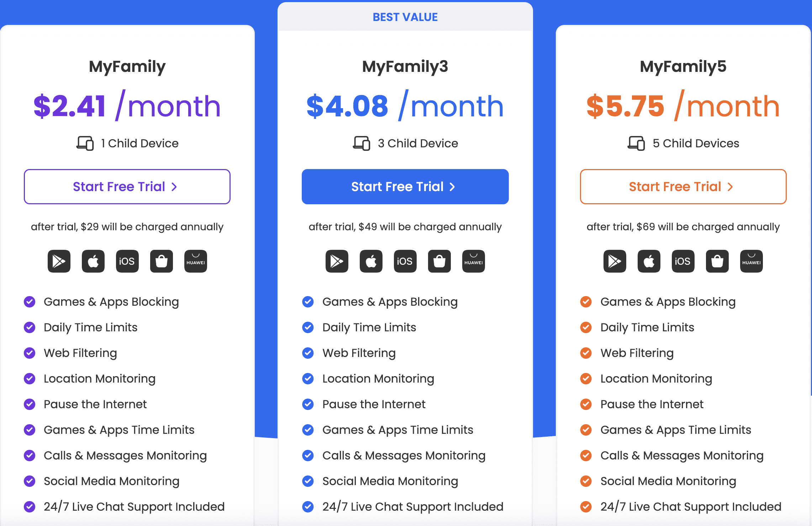Click the MyFamily plan title
The width and height of the screenshot is (812, 526).
coord(127,67)
